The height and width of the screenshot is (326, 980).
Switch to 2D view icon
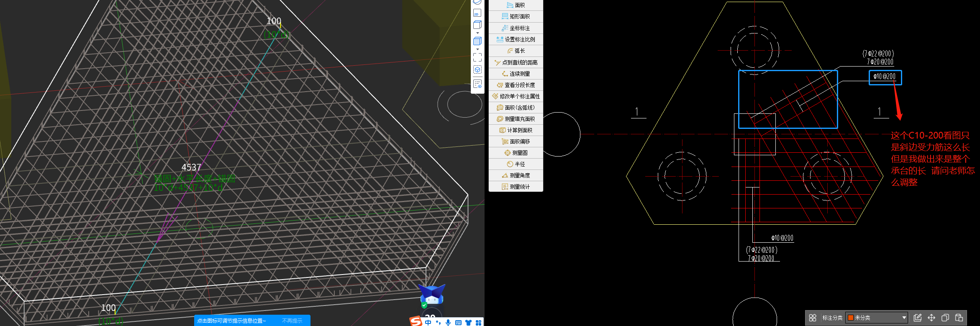point(477,13)
